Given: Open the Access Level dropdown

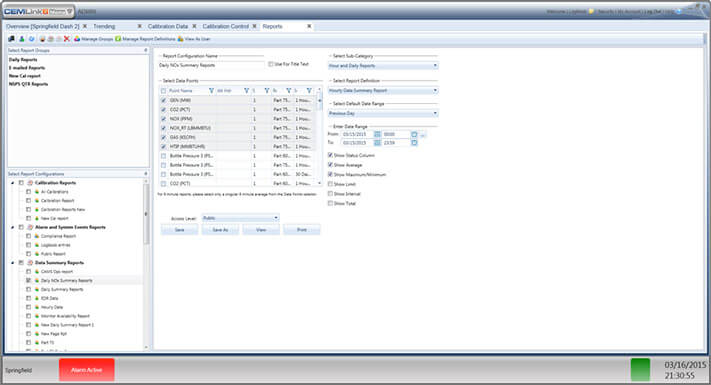Looking at the screenshot, I should [240, 218].
